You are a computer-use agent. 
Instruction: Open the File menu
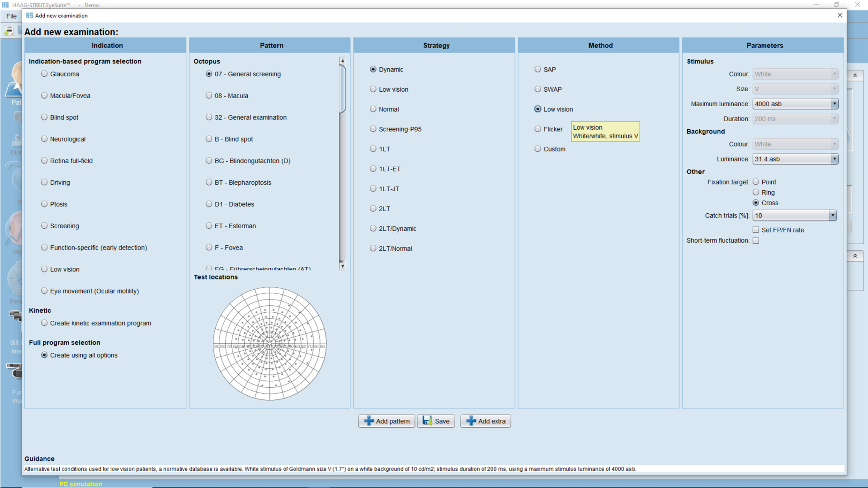(x=11, y=16)
